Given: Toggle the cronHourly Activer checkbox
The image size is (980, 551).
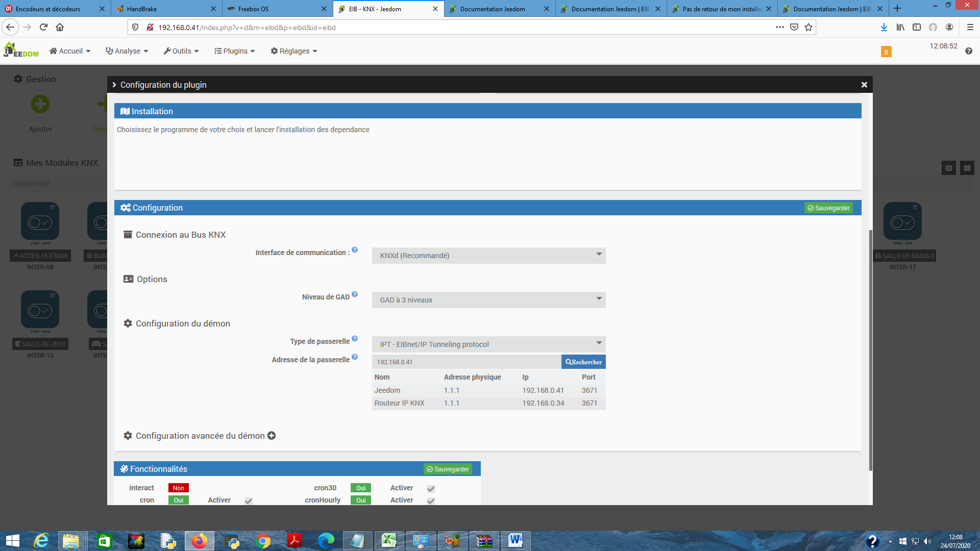Looking at the screenshot, I should 431,501.
